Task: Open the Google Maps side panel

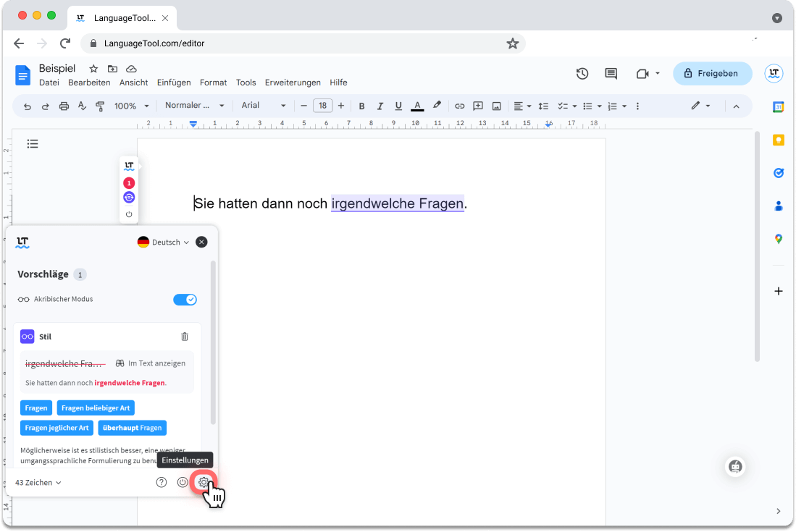Action: tap(778, 239)
